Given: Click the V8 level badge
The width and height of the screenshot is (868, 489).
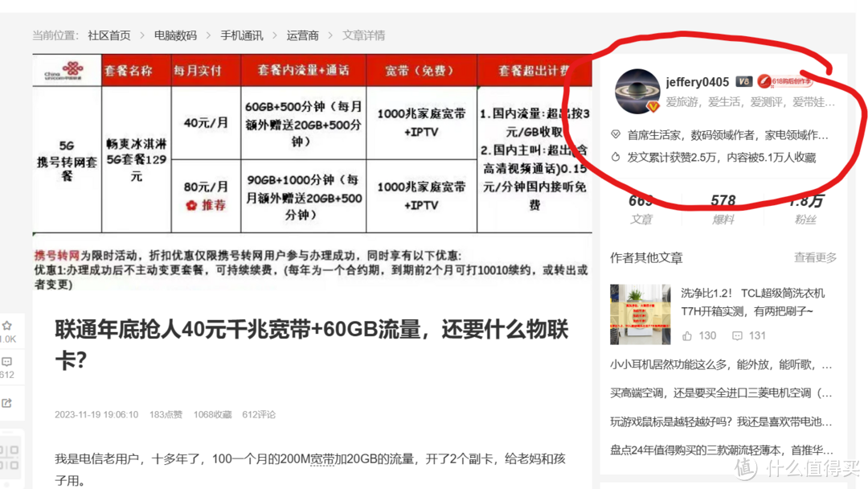Looking at the screenshot, I should (743, 81).
